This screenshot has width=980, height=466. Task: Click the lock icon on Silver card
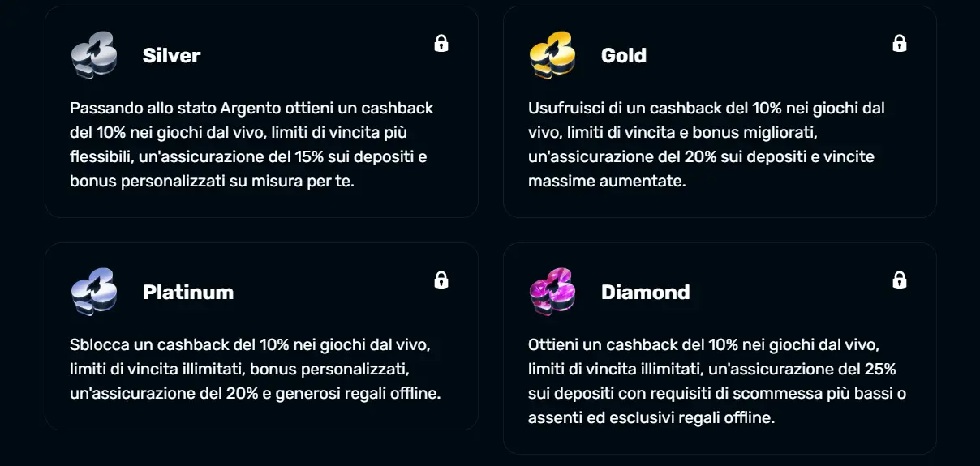441,43
